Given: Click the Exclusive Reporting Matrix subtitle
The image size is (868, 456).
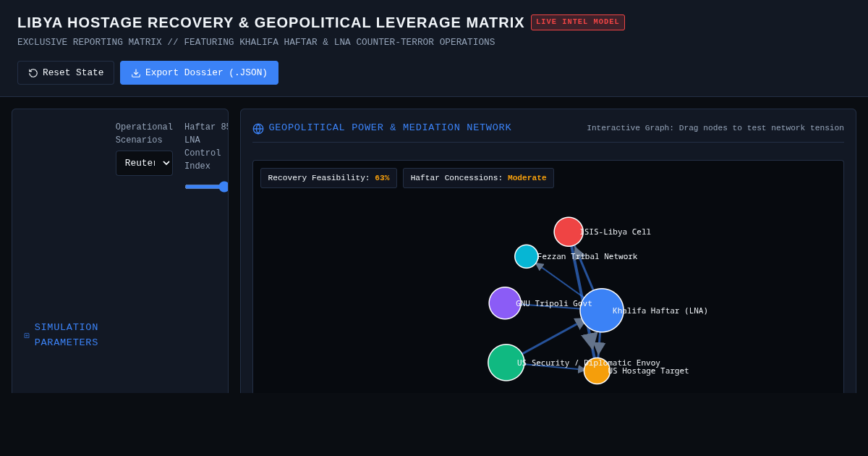Looking at the screenshot, I should pos(256,43).
